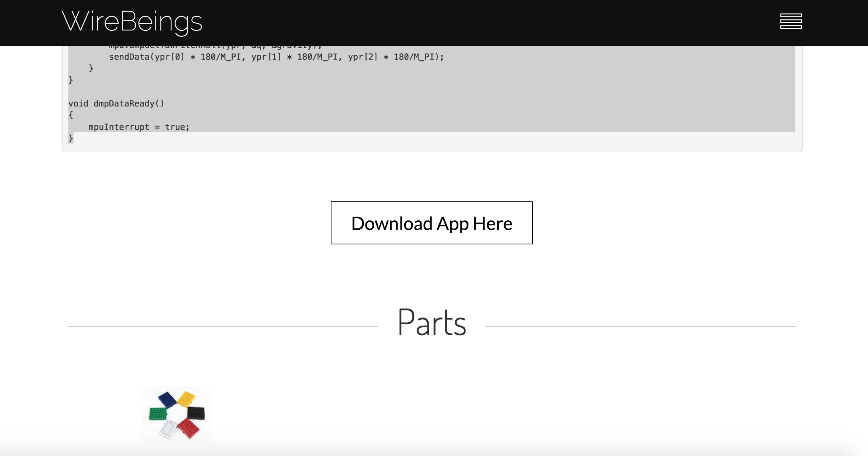This screenshot has width=868, height=456.
Task: Click the WireBeings site logo
Action: (132, 22)
